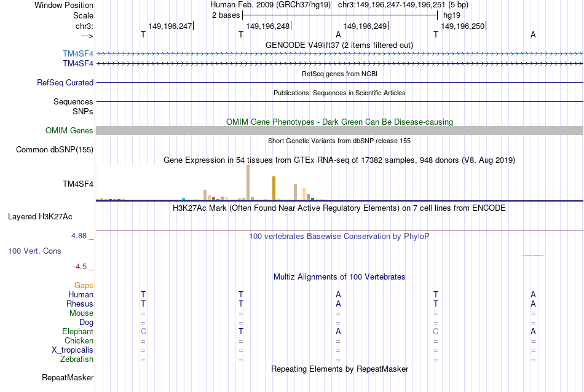The height and width of the screenshot is (392, 584).
Task: Click the OMIM Gene Phenotypes green title
Action: 340,122
